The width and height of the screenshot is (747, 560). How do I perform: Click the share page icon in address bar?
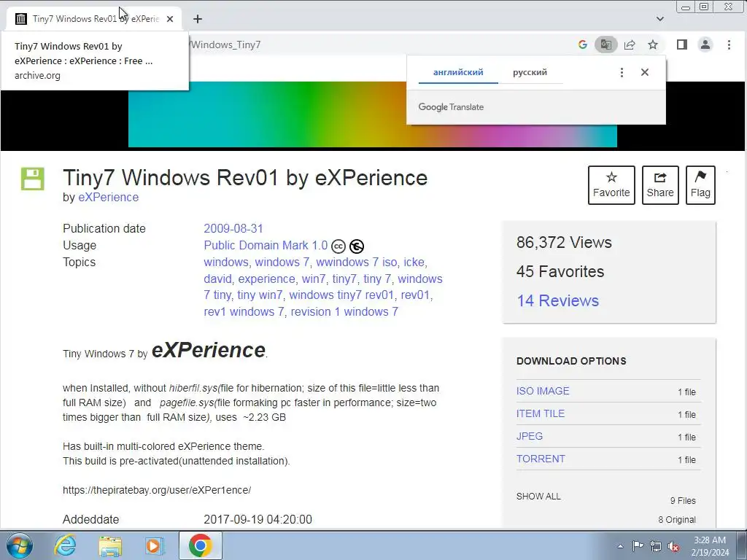click(x=630, y=44)
